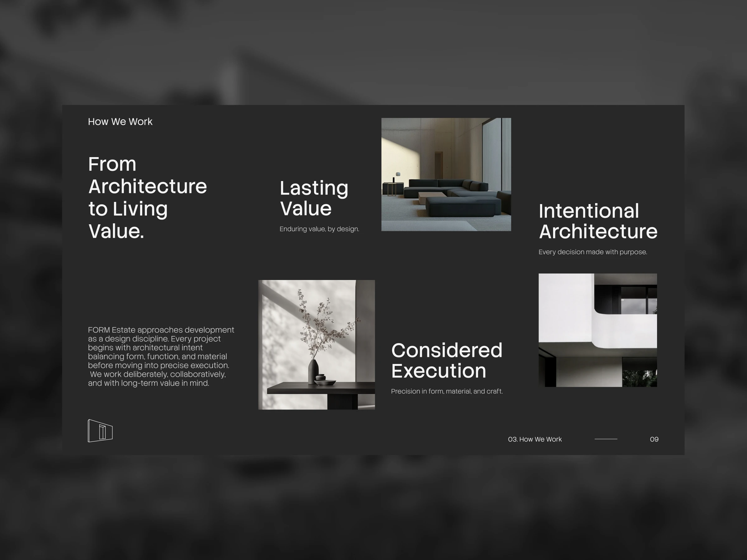The height and width of the screenshot is (560, 747).
Task: Click the side table lamp in photo
Action: click(398, 175)
